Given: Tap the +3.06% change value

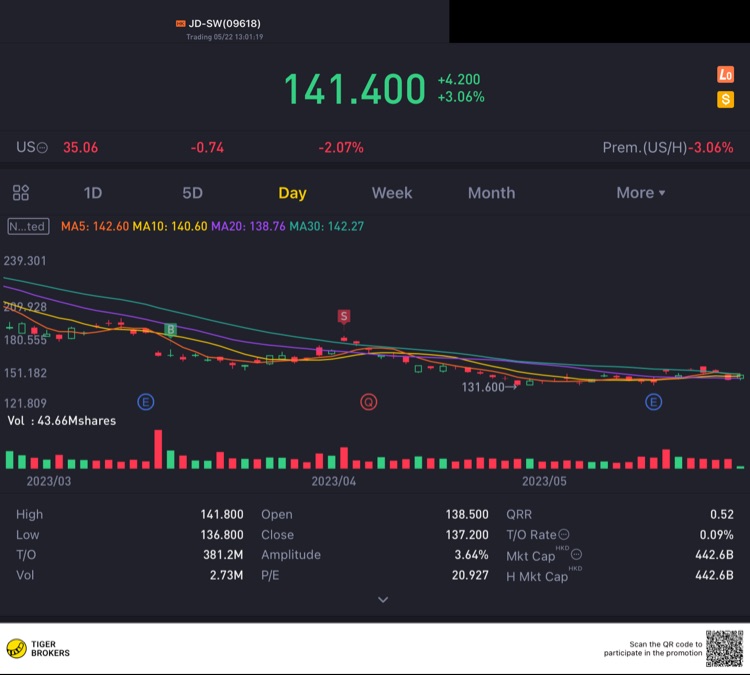Looking at the screenshot, I should 461,97.
